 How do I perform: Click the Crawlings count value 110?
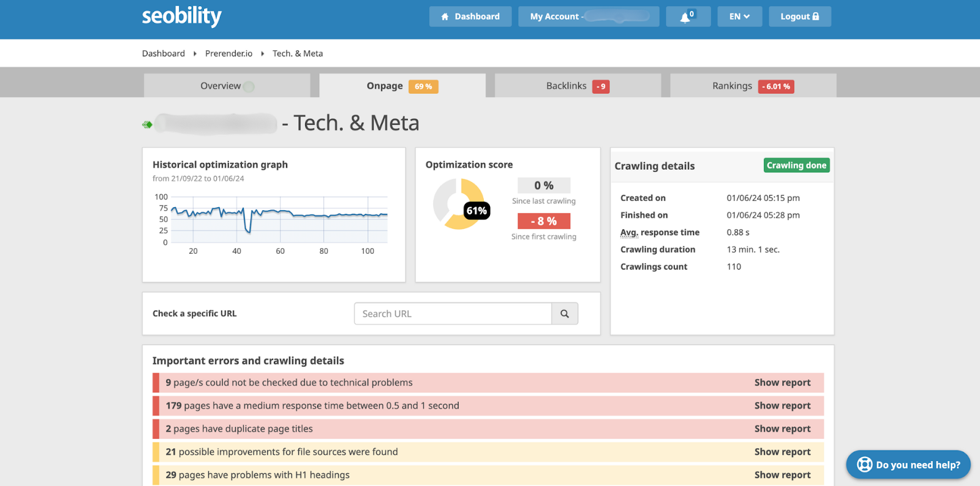coord(734,267)
